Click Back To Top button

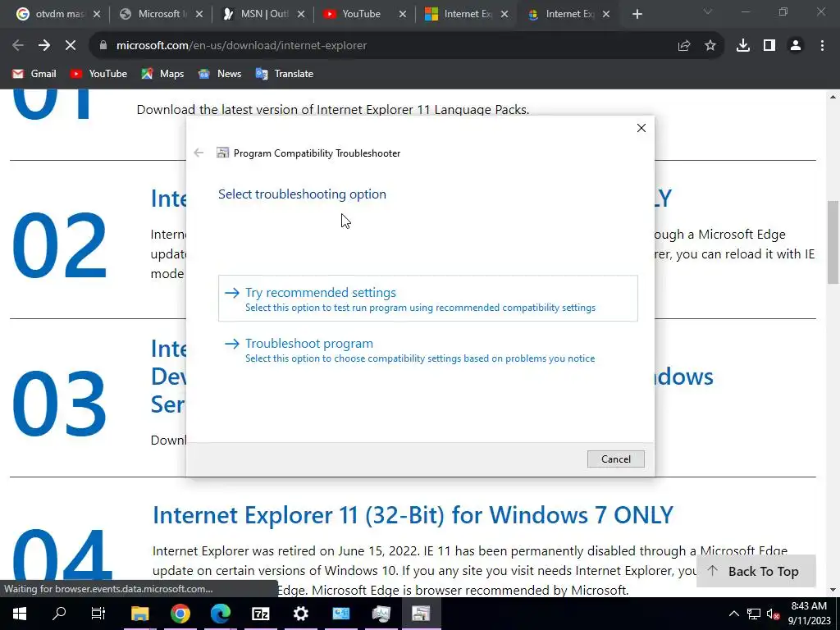coord(756,571)
